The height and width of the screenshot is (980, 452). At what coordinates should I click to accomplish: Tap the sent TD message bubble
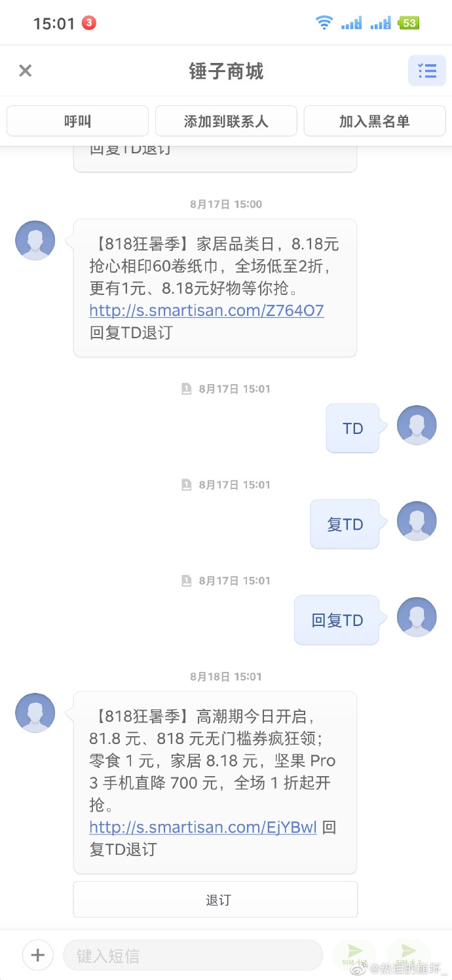point(352,429)
